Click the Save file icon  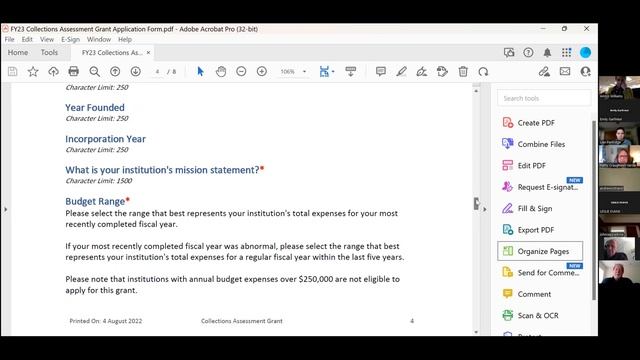[13, 71]
